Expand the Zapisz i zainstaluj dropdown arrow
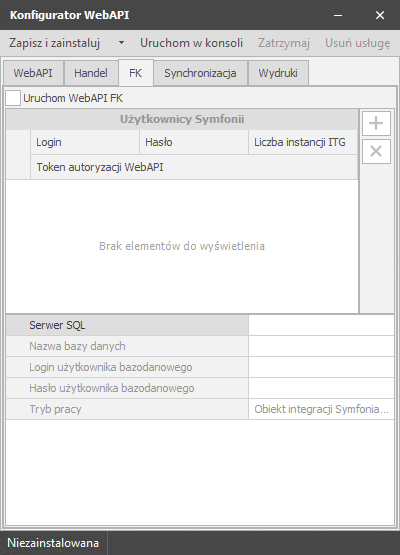The width and height of the screenshot is (400, 555). 121,43
